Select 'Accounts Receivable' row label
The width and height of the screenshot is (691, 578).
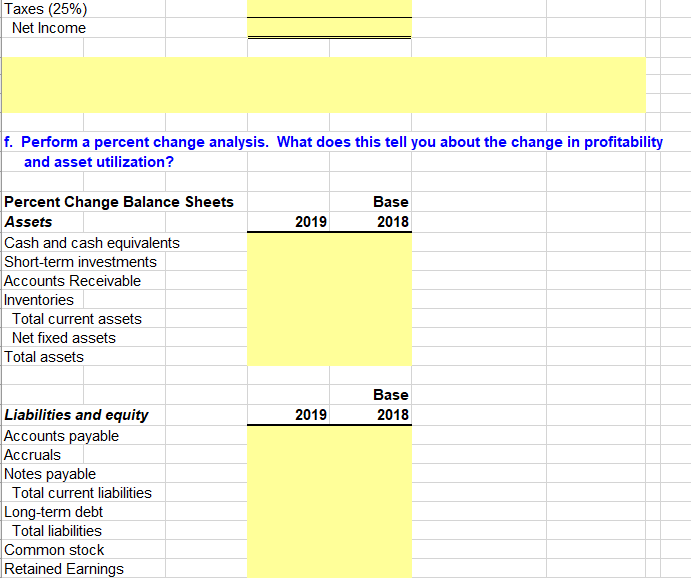72,281
